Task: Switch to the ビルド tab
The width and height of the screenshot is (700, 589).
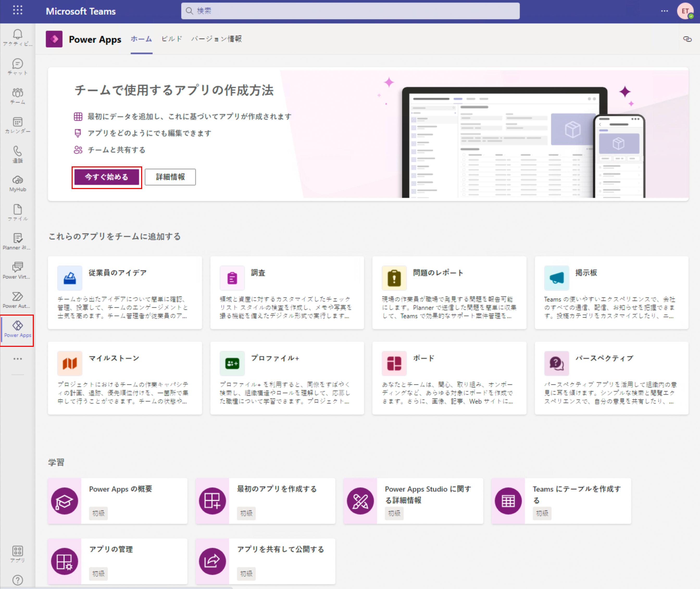Action: click(172, 39)
